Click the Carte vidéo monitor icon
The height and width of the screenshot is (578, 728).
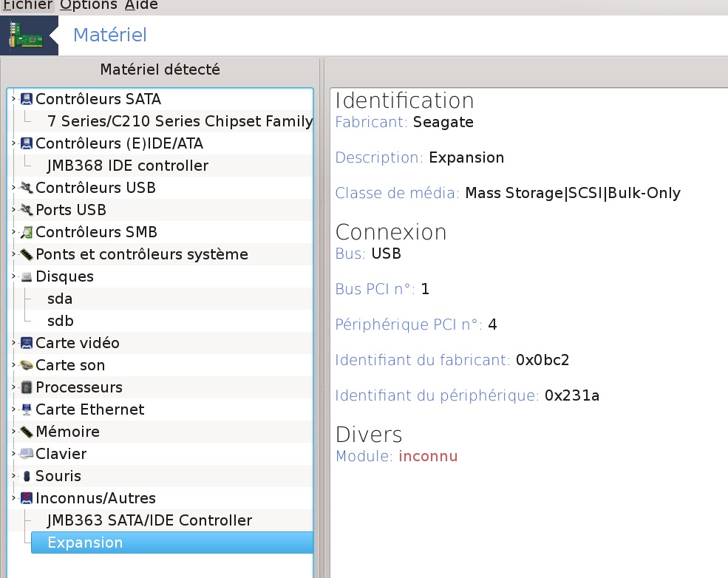pyautogui.click(x=27, y=343)
